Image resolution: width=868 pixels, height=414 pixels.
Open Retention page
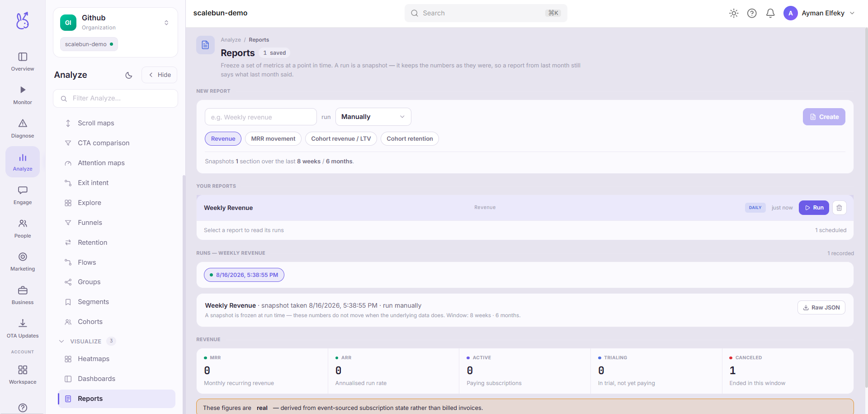[x=117, y=243]
